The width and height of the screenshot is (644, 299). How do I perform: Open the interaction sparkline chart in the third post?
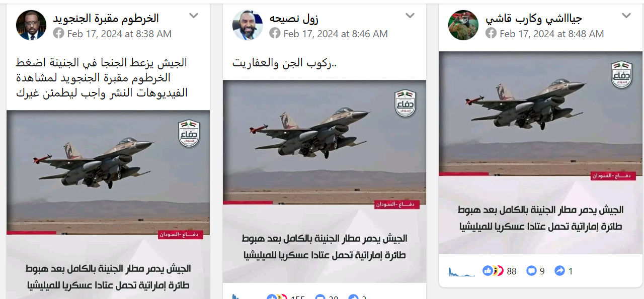[x=462, y=271]
